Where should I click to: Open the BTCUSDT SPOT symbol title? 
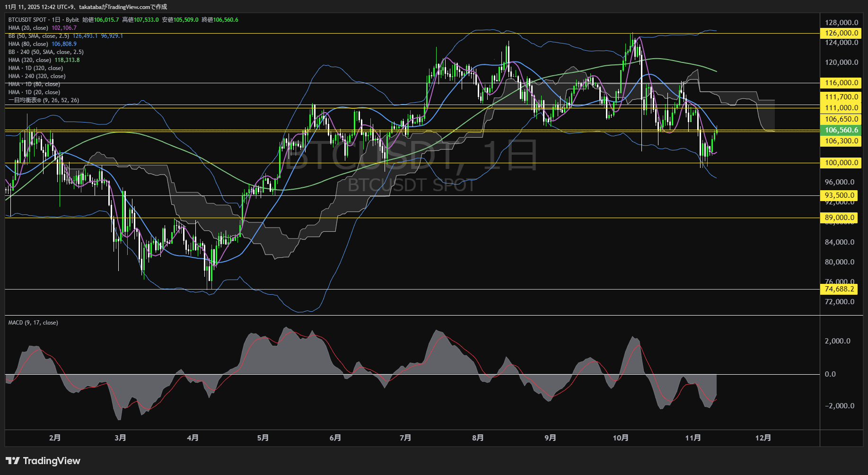[x=27, y=20]
